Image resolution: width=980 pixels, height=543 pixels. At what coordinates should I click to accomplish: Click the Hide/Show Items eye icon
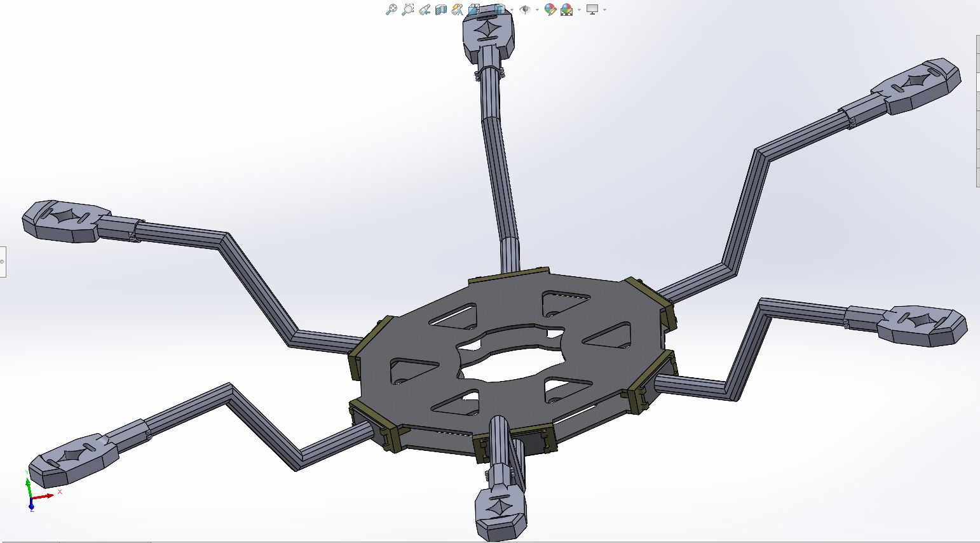coord(525,10)
